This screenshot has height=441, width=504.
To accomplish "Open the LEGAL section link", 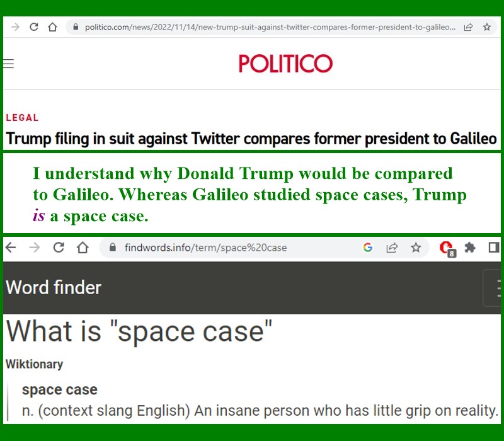I will pos(22,118).
